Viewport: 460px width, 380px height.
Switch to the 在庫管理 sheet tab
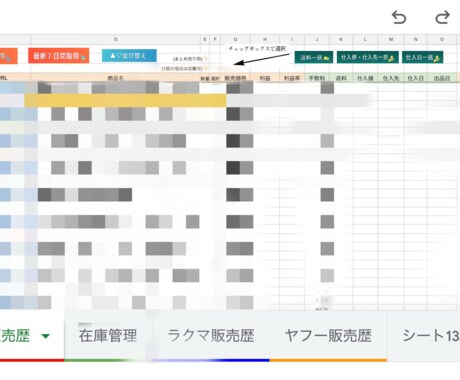[108, 335]
